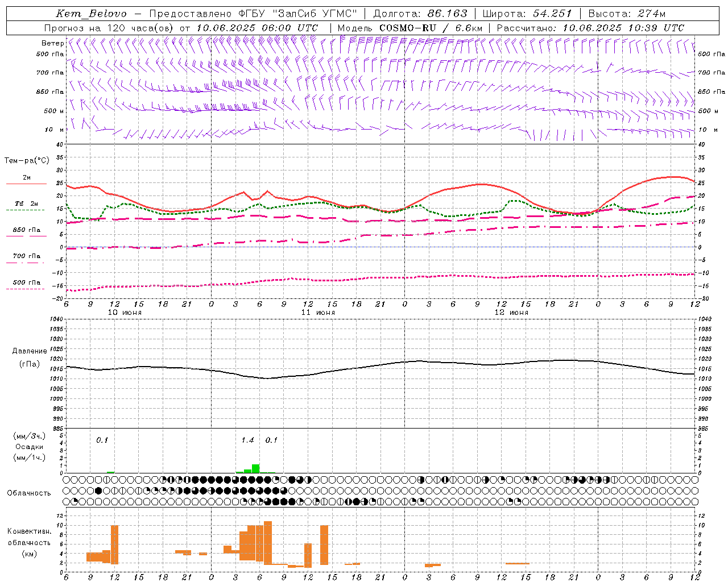Screen dimensions: 728x582
Task: Click the "(мм/1ч.)" precipitation unit label
Action: (x=29, y=458)
